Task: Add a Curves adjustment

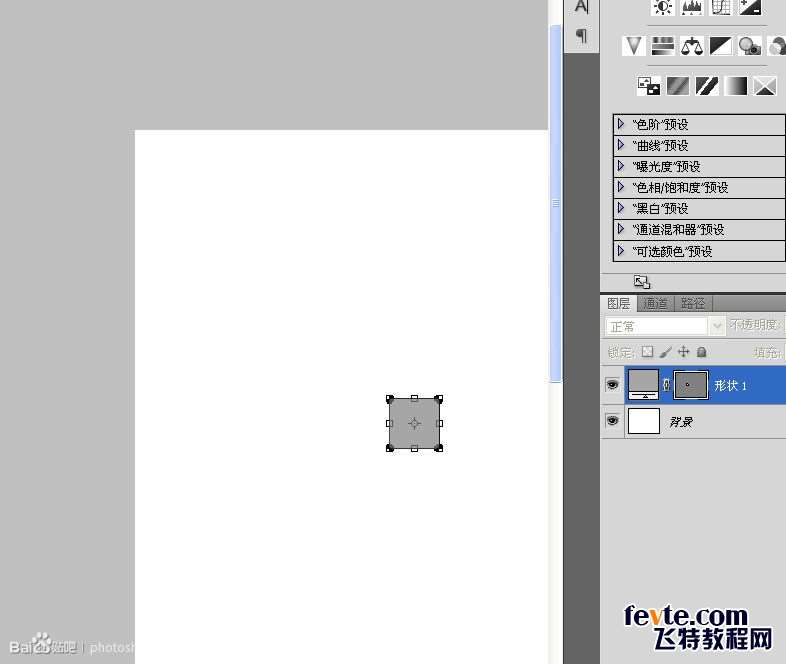Action: [x=720, y=7]
